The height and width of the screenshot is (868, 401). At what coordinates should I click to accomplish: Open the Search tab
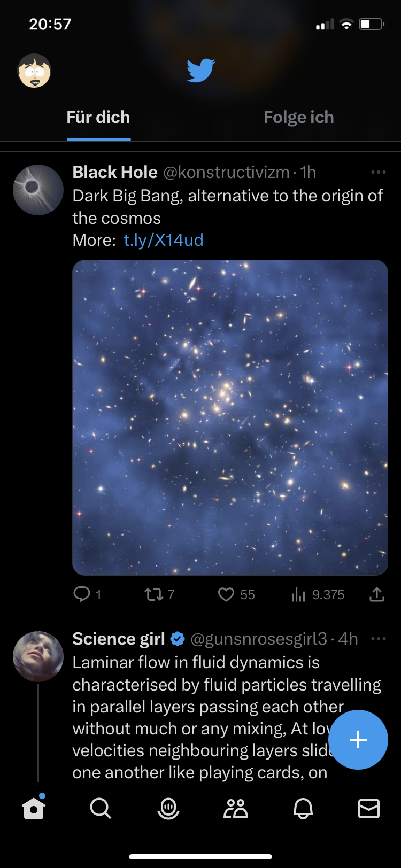pyautogui.click(x=101, y=809)
